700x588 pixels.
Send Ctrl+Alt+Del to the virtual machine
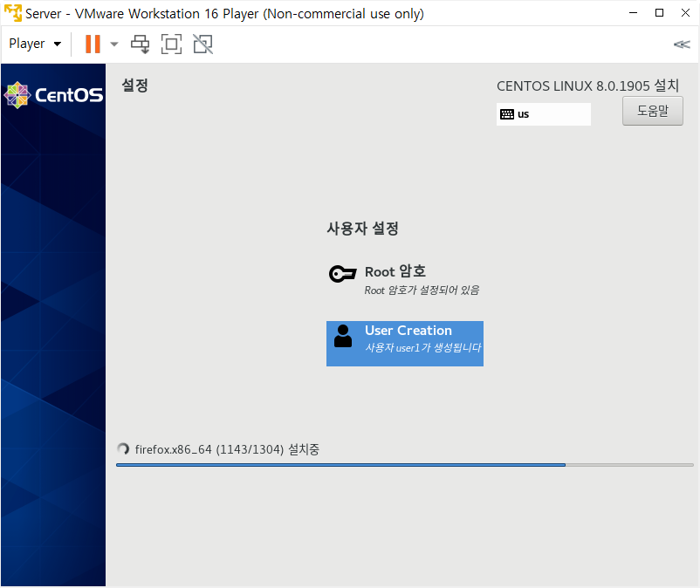click(x=141, y=44)
